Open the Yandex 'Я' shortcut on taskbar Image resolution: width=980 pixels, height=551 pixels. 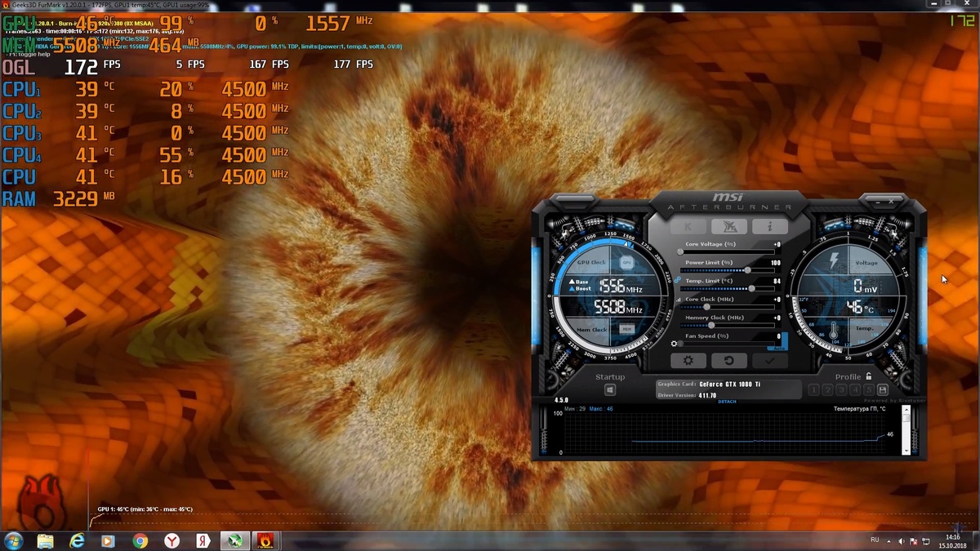tap(203, 540)
